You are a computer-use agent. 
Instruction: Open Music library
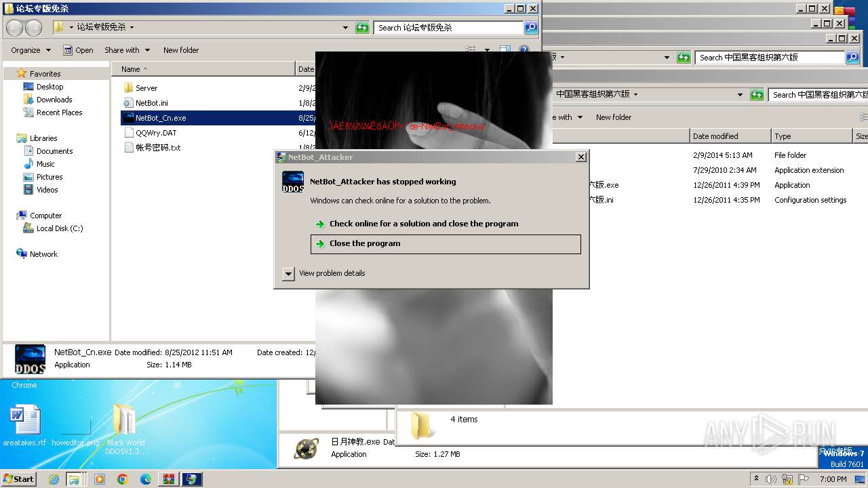point(45,164)
